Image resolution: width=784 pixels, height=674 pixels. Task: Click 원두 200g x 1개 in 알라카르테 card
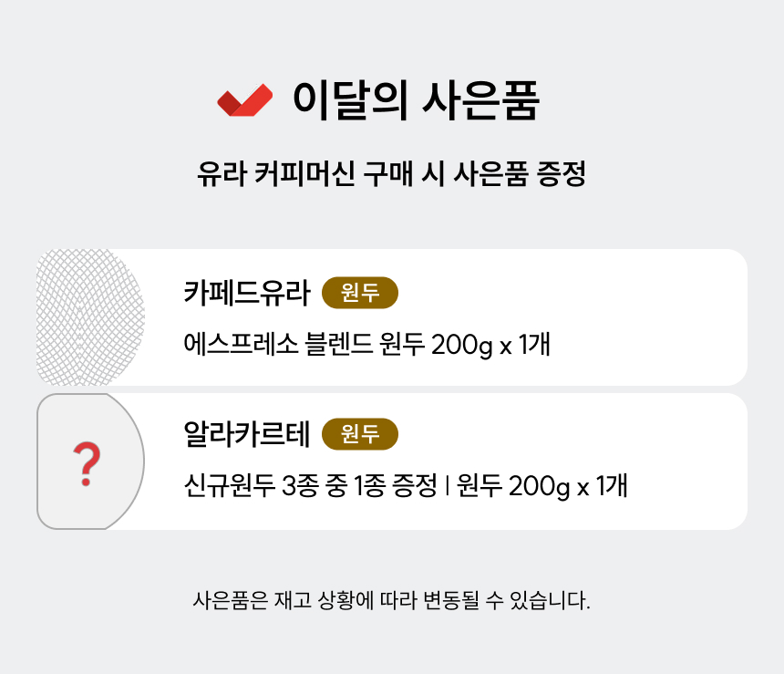(542, 486)
